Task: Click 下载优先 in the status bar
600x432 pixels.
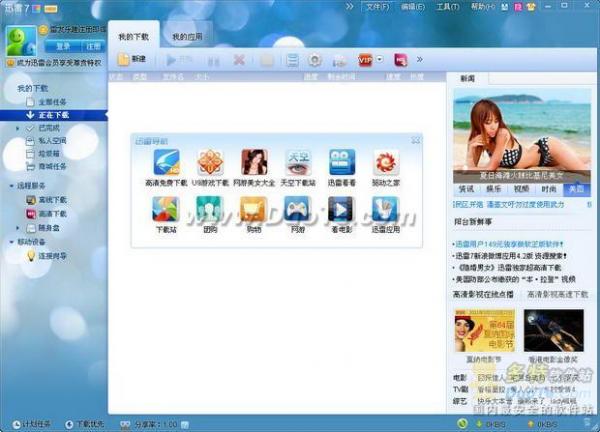Action: click(x=85, y=424)
